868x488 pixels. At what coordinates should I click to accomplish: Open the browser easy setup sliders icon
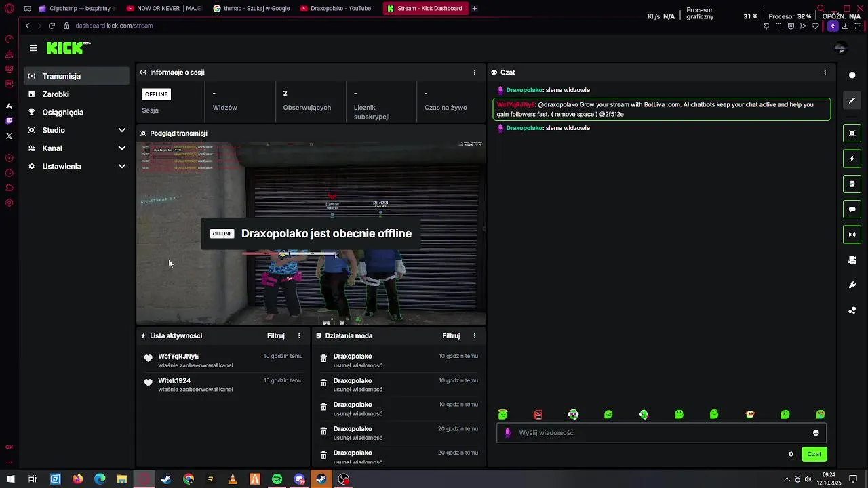click(857, 26)
